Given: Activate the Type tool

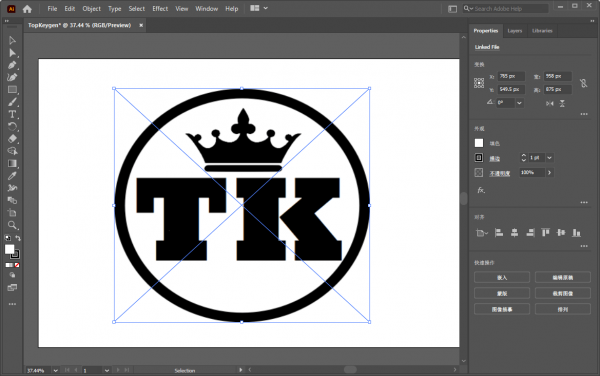Looking at the screenshot, I should click(x=12, y=114).
